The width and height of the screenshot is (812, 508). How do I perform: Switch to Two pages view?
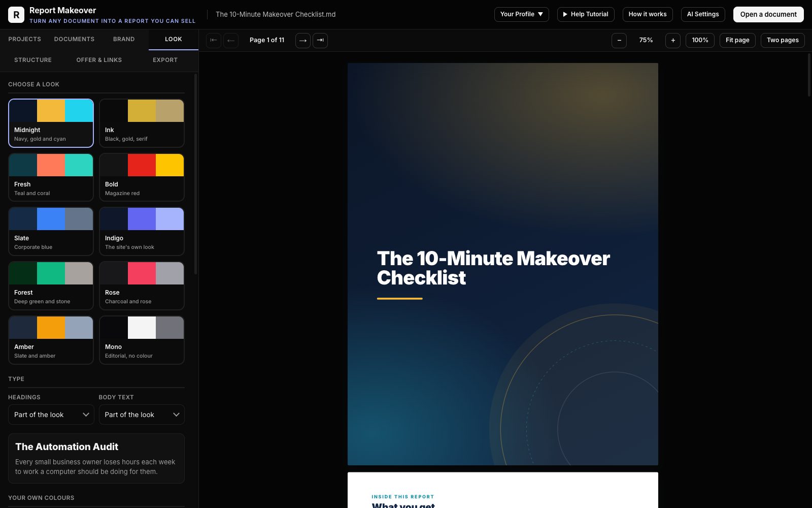(x=783, y=40)
